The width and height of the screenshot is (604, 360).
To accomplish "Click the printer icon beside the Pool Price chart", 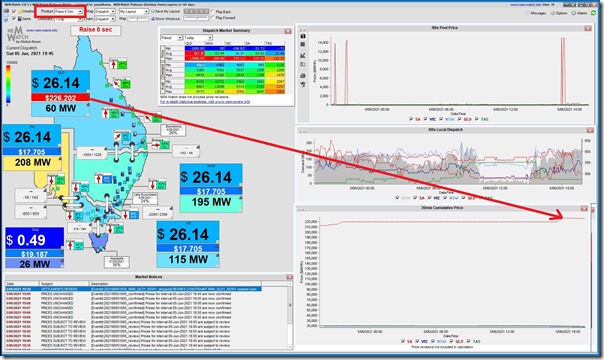I will (x=303, y=75).
